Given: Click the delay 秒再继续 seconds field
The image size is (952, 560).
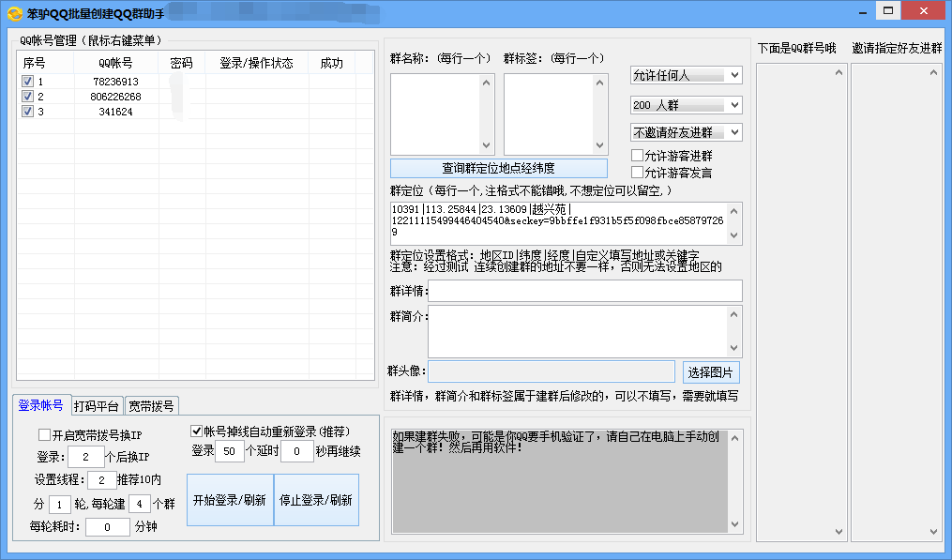Looking at the screenshot, I should click(297, 450).
